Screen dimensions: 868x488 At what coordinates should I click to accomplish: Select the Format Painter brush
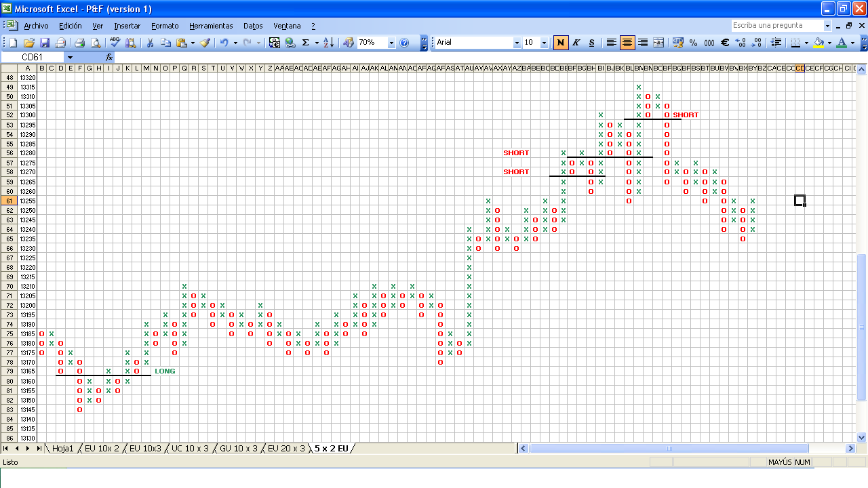205,43
